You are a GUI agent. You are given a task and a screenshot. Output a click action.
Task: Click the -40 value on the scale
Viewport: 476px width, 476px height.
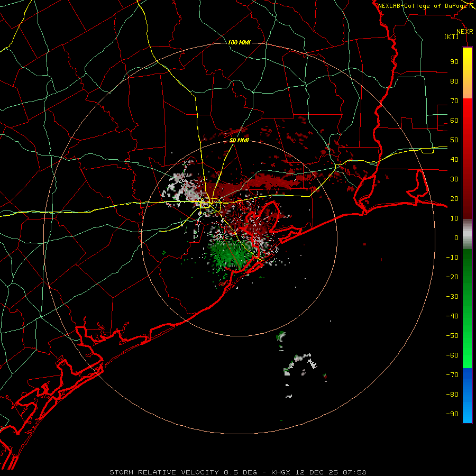point(452,316)
